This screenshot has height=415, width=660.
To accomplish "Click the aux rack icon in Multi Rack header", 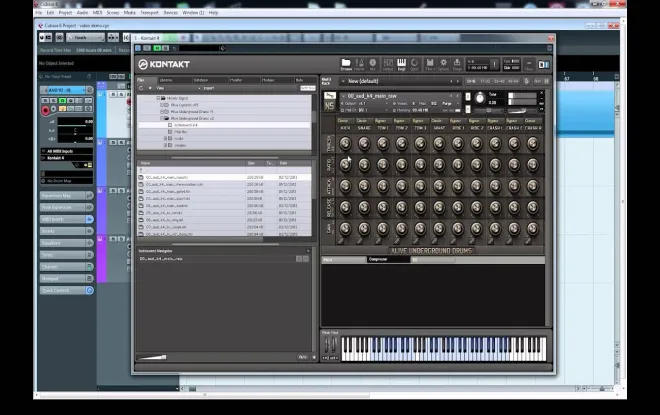I will tap(537, 81).
